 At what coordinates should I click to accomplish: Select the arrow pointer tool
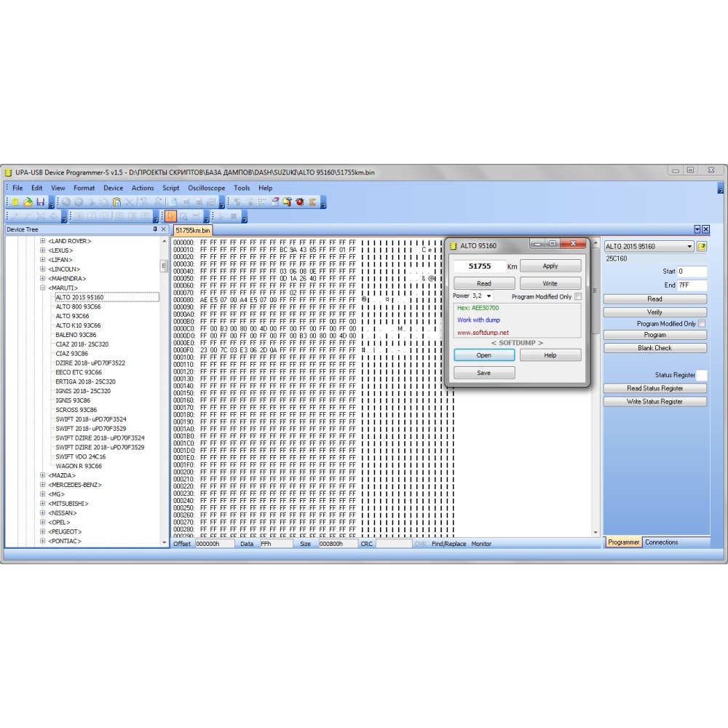point(170,216)
